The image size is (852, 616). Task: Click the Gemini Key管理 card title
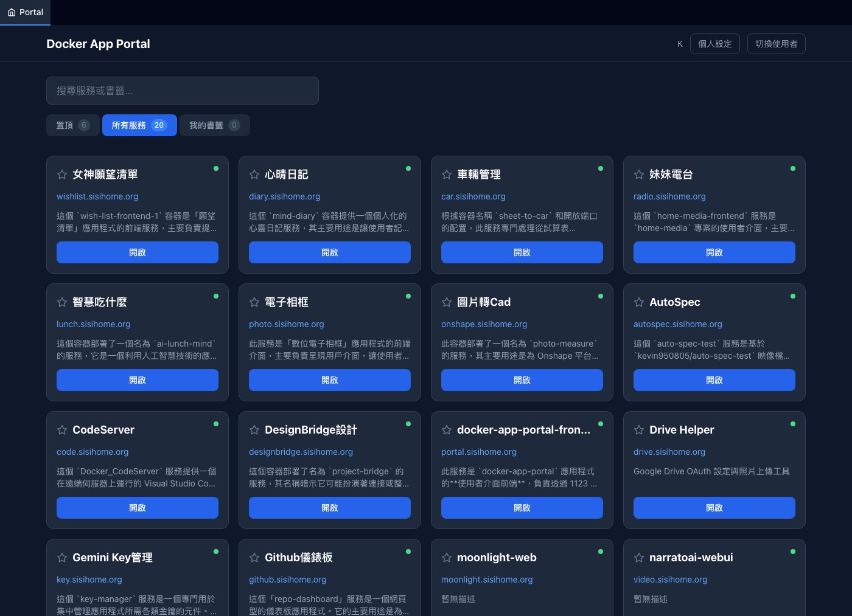pyautogui.click(x=113, y=558)
